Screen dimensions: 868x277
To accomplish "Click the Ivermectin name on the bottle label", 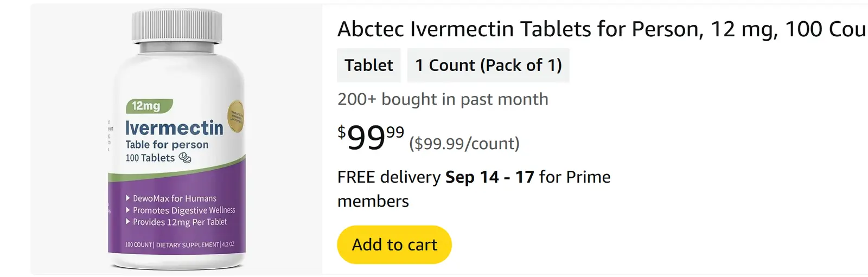I will tap(174, 128).
